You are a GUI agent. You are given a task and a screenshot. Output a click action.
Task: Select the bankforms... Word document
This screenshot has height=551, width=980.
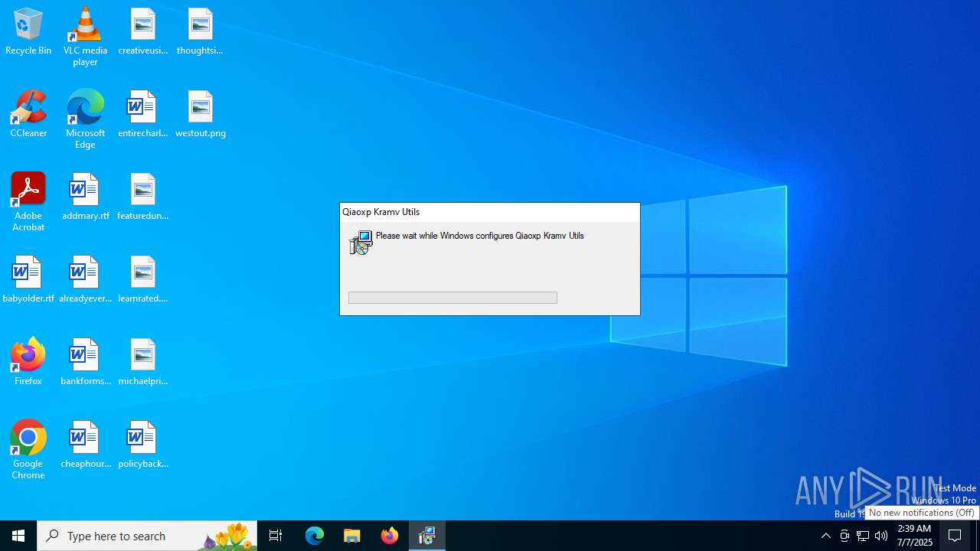(x=85, y=363)
